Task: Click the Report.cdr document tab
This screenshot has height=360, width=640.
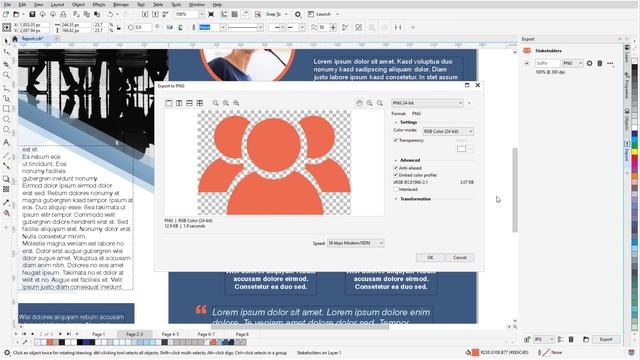Action: pos(32,39)
